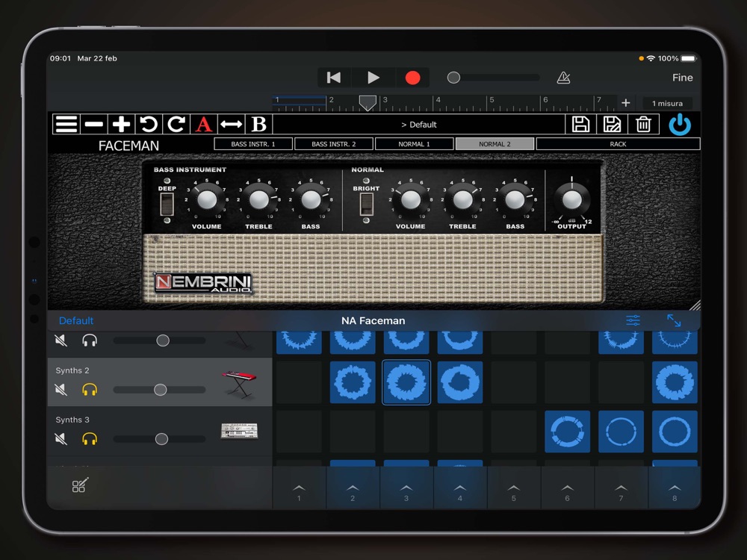Select the B comparison slot
747x560 pixels.
click(x=259, y=124)
